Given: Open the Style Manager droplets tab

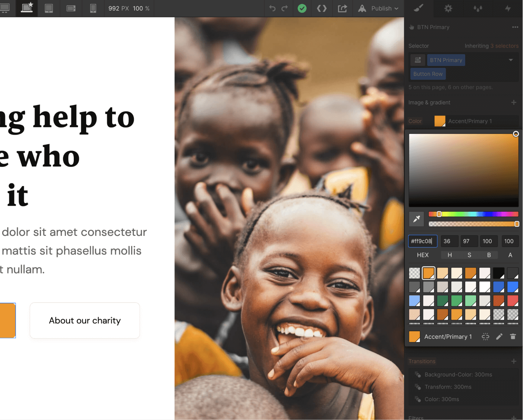Looking at the screenshot, I should point(478,8).
